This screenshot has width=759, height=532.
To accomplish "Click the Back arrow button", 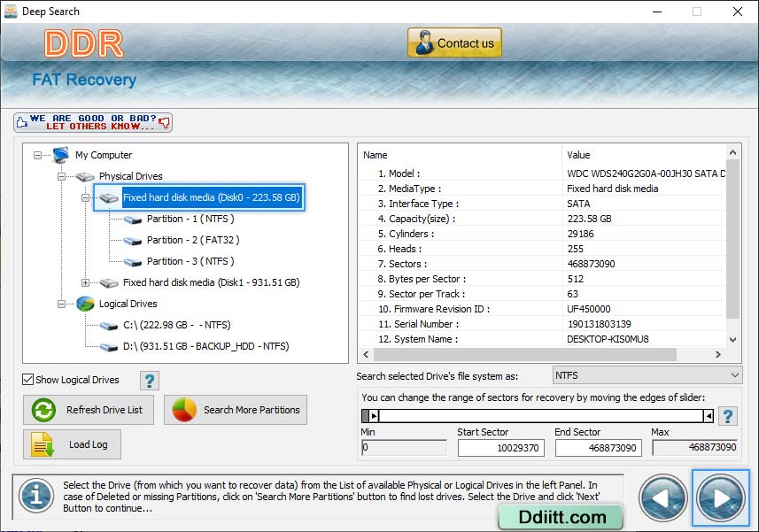I will pyautogui.click(x=663, y=498).
